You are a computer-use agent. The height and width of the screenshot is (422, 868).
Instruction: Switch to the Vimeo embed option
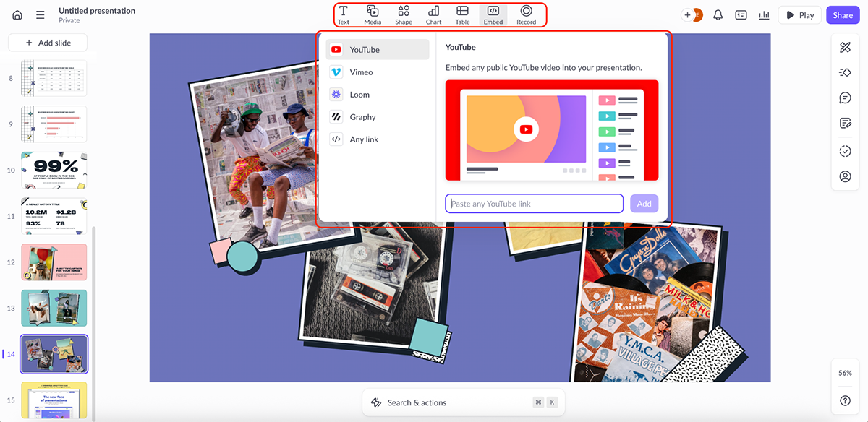tap(362, 72)
